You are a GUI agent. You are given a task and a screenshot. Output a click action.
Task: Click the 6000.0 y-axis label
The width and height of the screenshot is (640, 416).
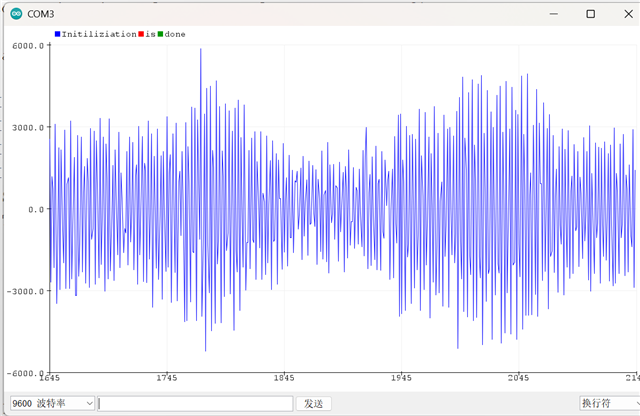coord(28,46)
